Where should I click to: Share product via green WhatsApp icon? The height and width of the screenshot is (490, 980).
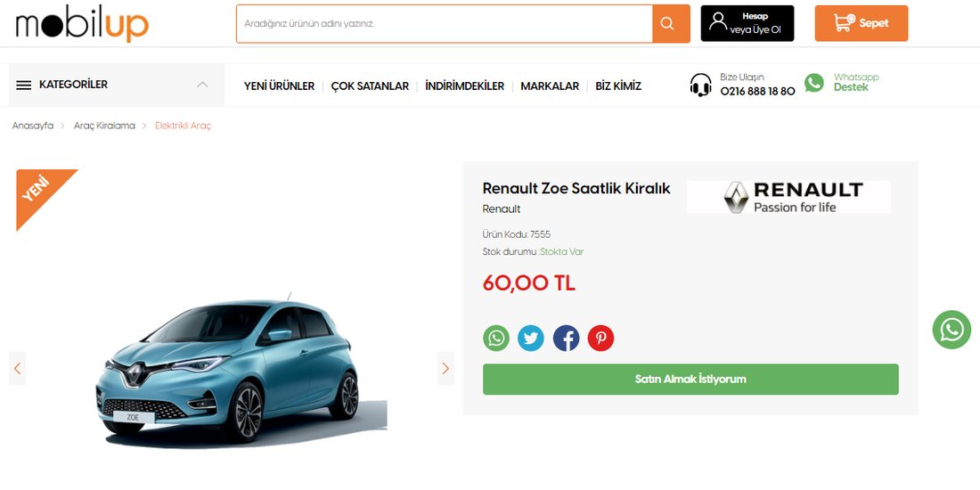495,339
